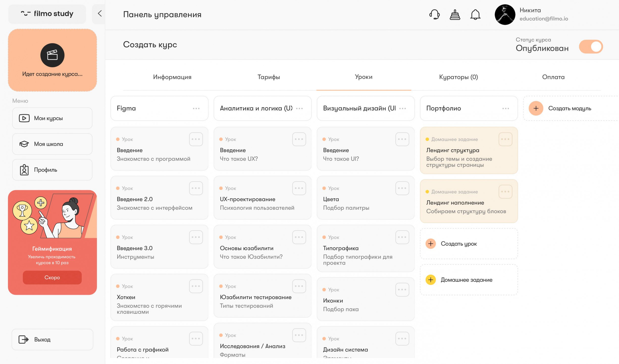Open options menu for the Хоткеи lesson
Viewport: 619px width, 364px height.
(196, 286)
